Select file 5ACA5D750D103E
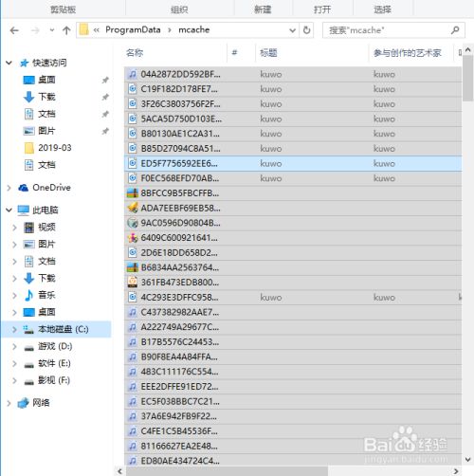The image size is (474, 476). [x=293, y=119]
